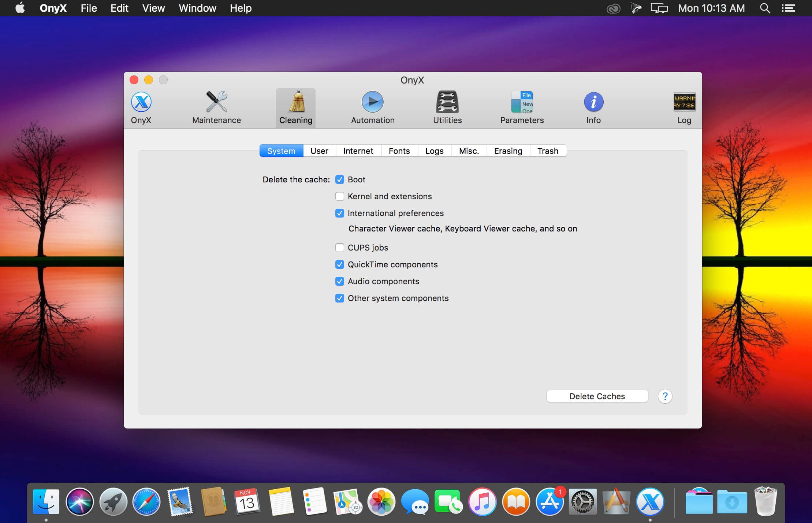Uncheck Other system components checkbox
812x523 pixels.
click(340, 298)
